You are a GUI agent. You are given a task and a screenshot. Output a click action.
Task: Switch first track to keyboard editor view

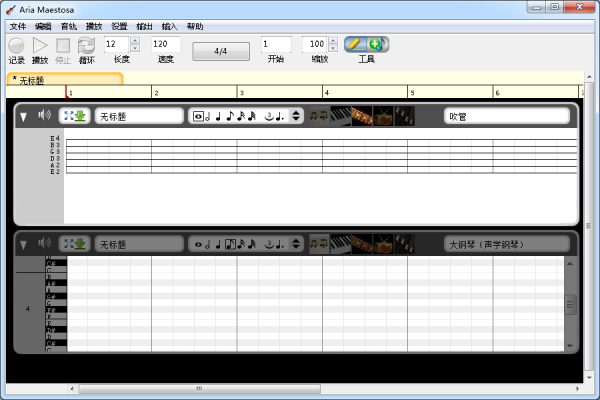pos(342,116)
